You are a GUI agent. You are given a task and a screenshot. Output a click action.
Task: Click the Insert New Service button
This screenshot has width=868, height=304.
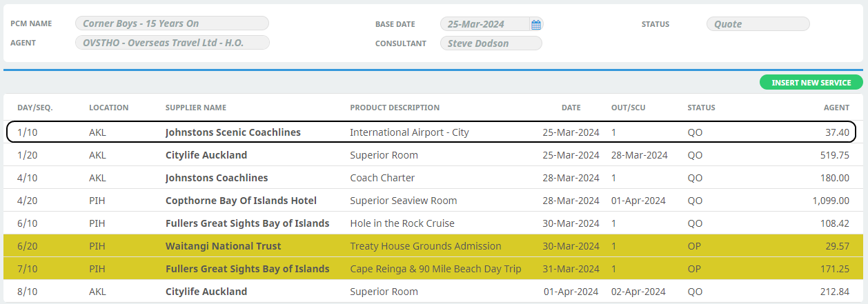(x=811, y=83)
